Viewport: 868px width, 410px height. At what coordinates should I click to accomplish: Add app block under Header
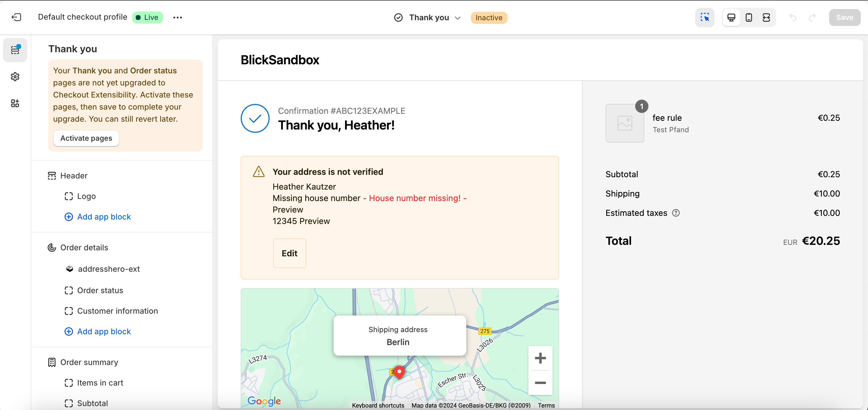pyautogui.click(x=98, y=217)
